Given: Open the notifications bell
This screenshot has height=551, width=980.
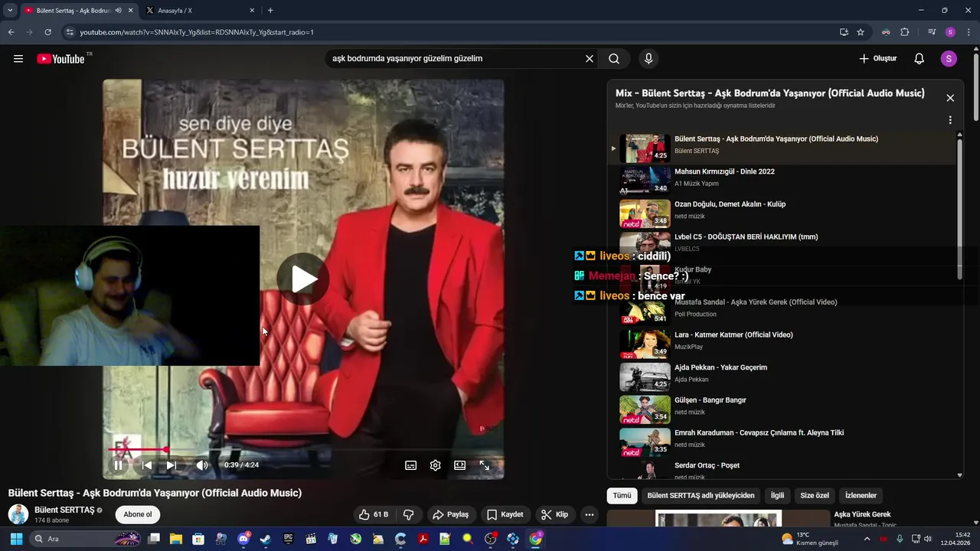Looking at the screenshot, I should coord(920,59).
